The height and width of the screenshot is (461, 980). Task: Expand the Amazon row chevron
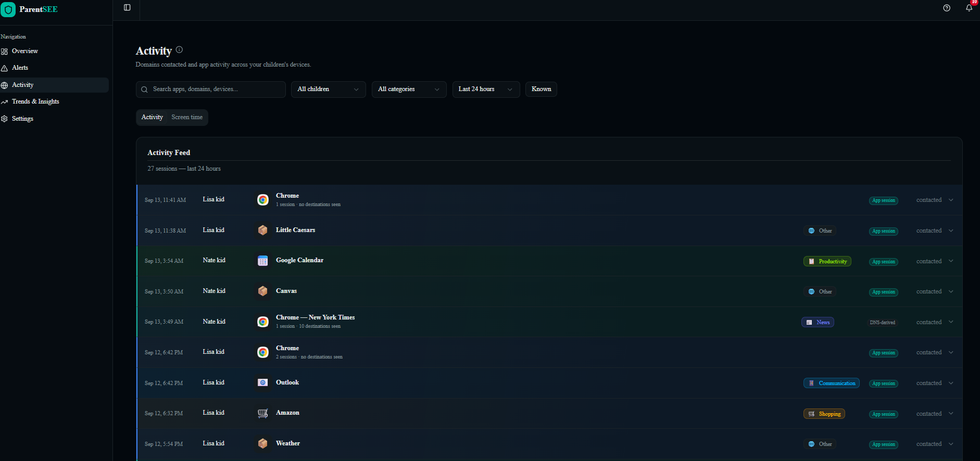951,413
